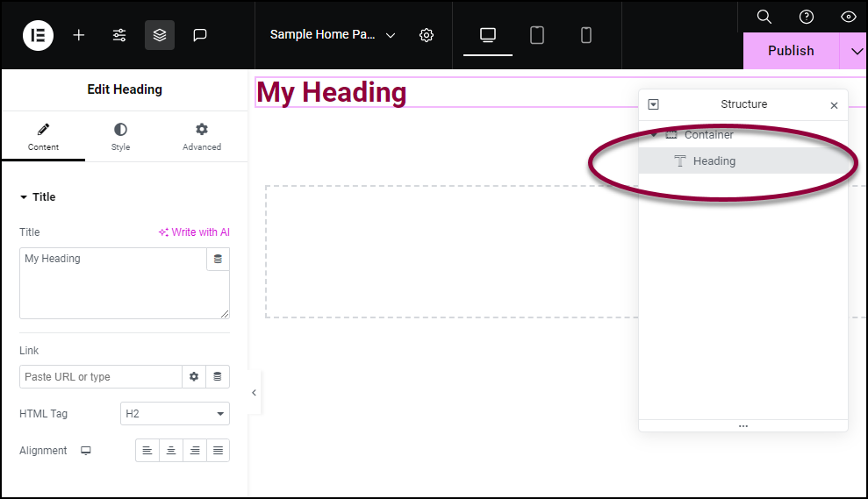Viewport: 868px width, 499px height.
Task: Toggle the Structure layers icon
Action: (160, 35)
